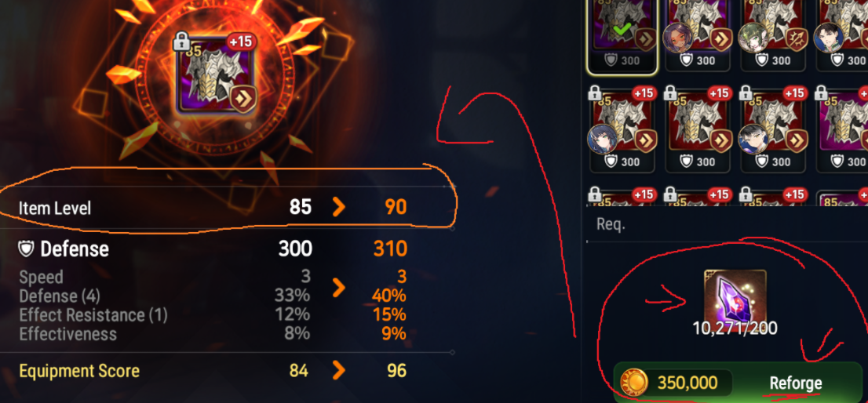Image resolution: width=868 pixels, height=403 pixels.
Task: Deselect the armor marked with green checkmark
Action: [622, 36]
